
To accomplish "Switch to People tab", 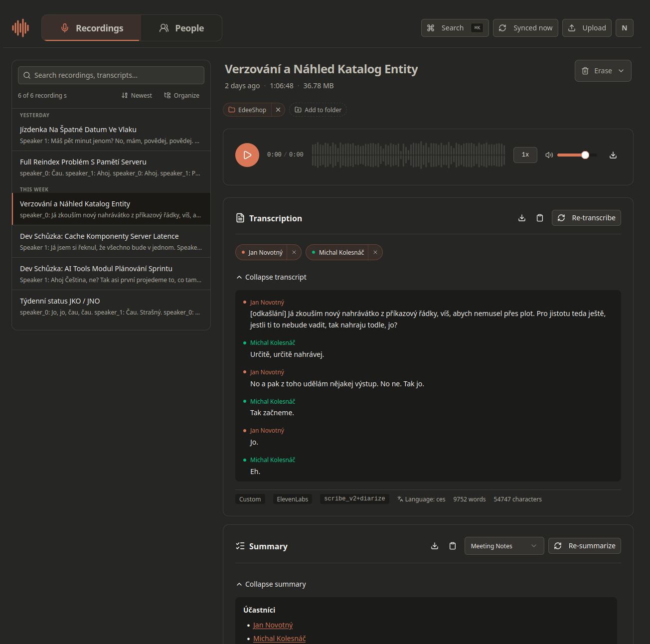I will 181,28.
